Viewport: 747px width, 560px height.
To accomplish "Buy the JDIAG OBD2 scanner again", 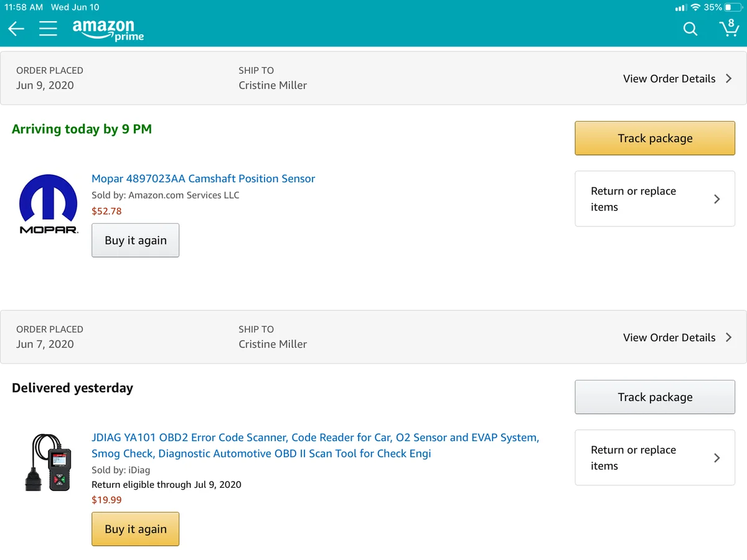I will click(136, 529).
